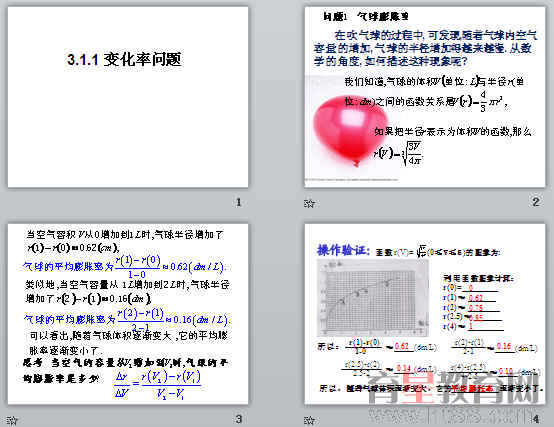
Task: Click the 操作验证 blue heading on slide 4
Action: click(x=343, y=250)
